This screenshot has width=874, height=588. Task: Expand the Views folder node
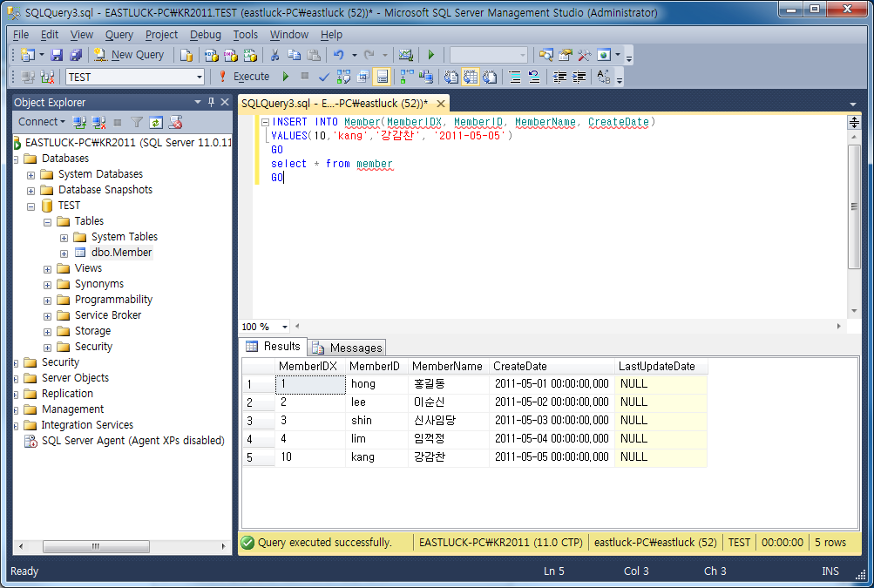tap(48, 269)
